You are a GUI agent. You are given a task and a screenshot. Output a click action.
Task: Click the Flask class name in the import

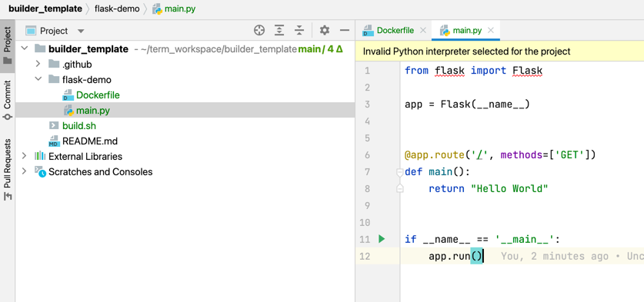pos(528,71)
